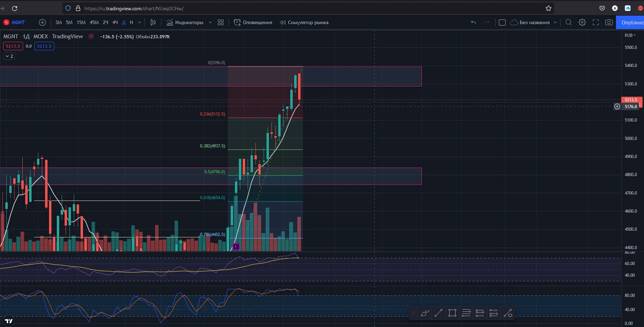Select the rectangle drawing tool
The width and height of the screenshot is (644, 327).
[x=452, y=313]
